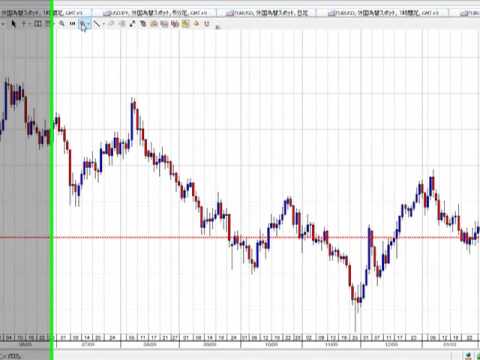
Task: Click the chart grid layout icon
Action: click(x=38, y=24)
